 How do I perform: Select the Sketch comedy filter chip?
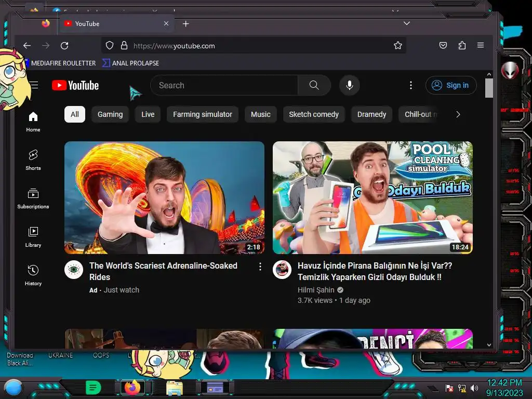[314, 114]
